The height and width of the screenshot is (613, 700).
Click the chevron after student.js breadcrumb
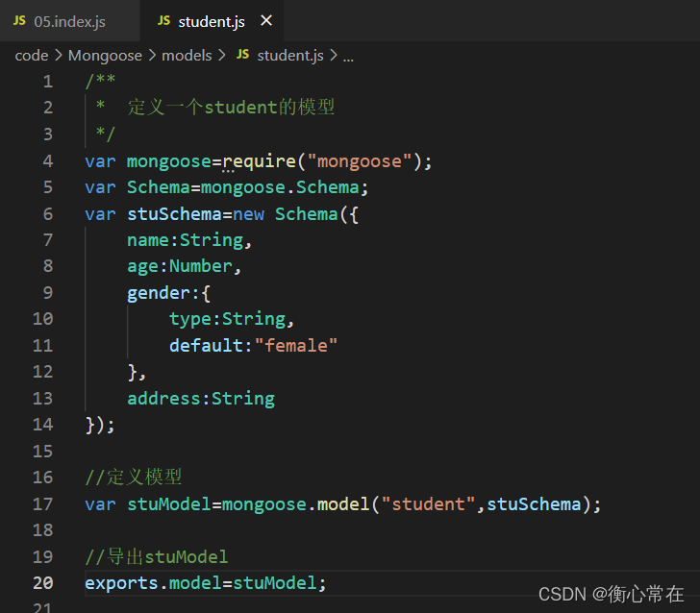click(x=333, y=56)
